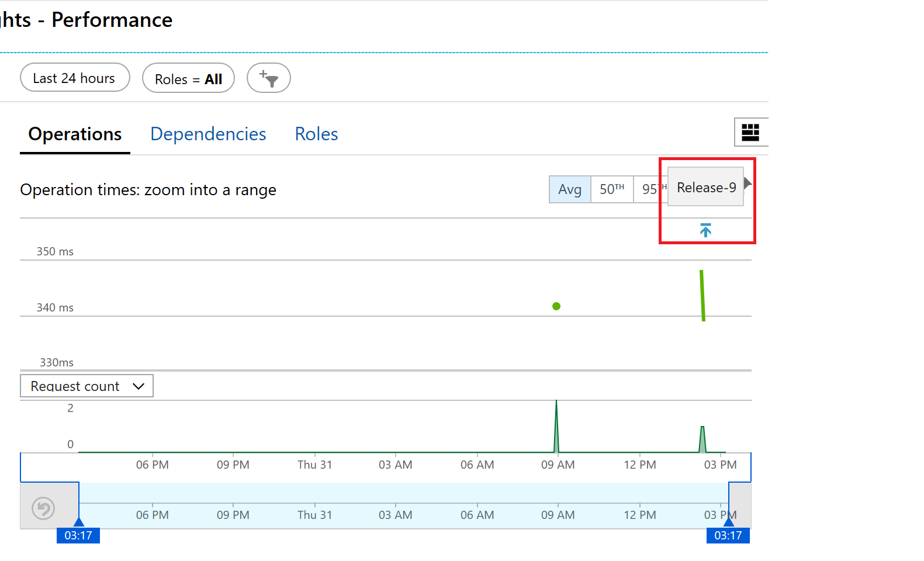Click the add filter funnel icon
Screen dimensions: 924x561
269,78
